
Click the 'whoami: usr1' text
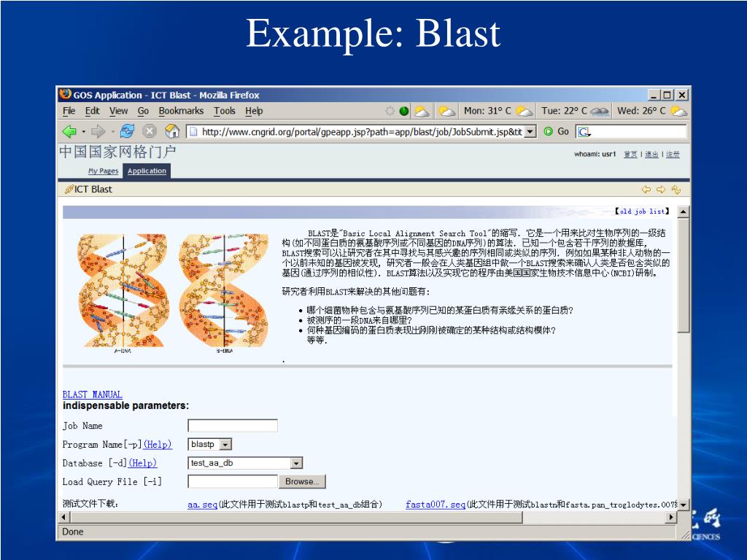tap(595, 155)
